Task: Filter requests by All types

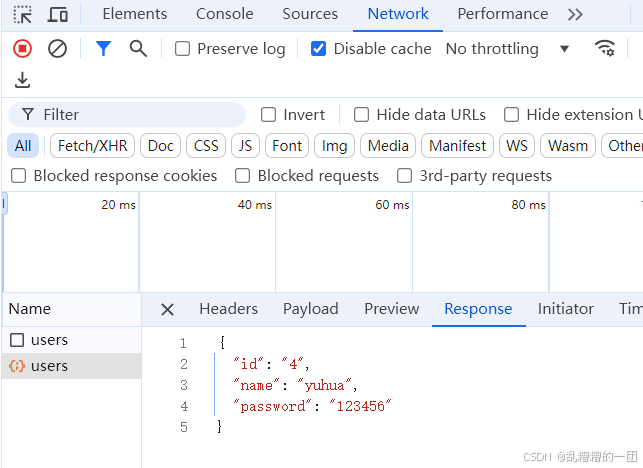Action: pos(23,146)
